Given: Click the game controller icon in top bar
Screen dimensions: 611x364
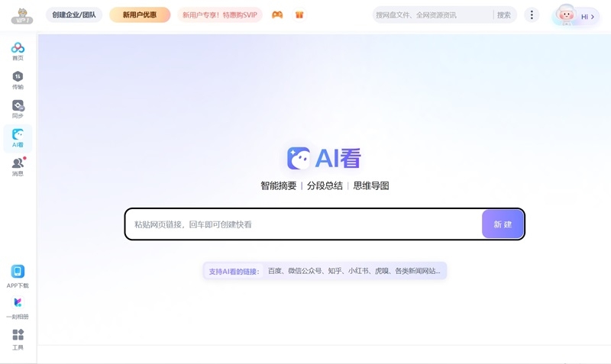Looking at the screenshot, I should coord(277,14).
